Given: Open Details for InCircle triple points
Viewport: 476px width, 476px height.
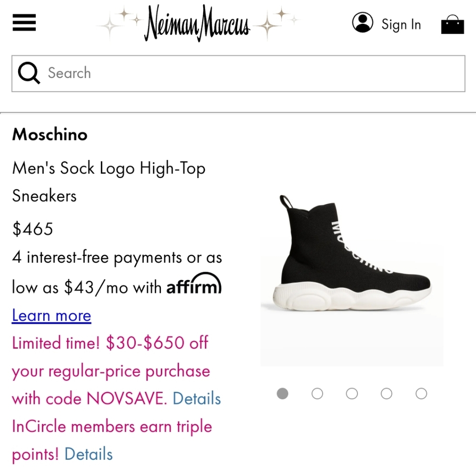Looking at the screenshot, I should pos(88,454).
